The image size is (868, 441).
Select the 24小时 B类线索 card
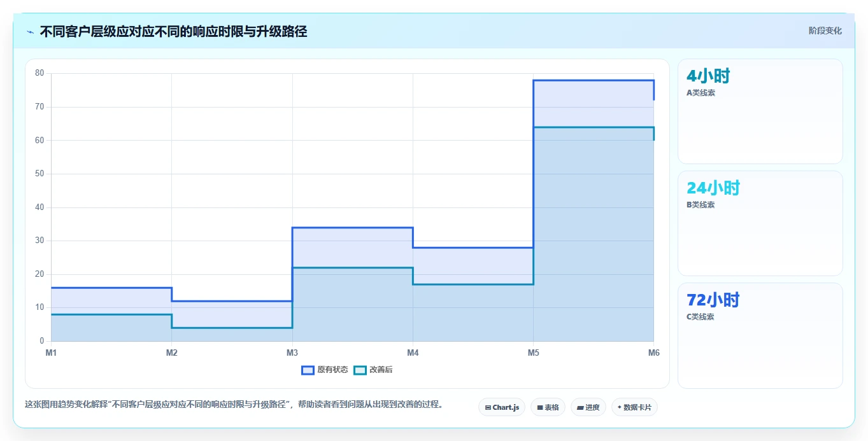pyautogui.click(x=760, y=223)
